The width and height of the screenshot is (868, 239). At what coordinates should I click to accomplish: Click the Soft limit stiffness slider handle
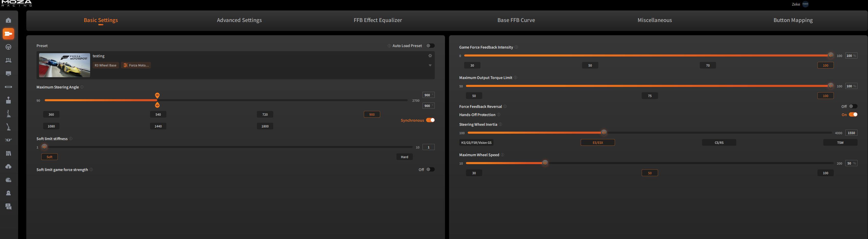point(44,147)
